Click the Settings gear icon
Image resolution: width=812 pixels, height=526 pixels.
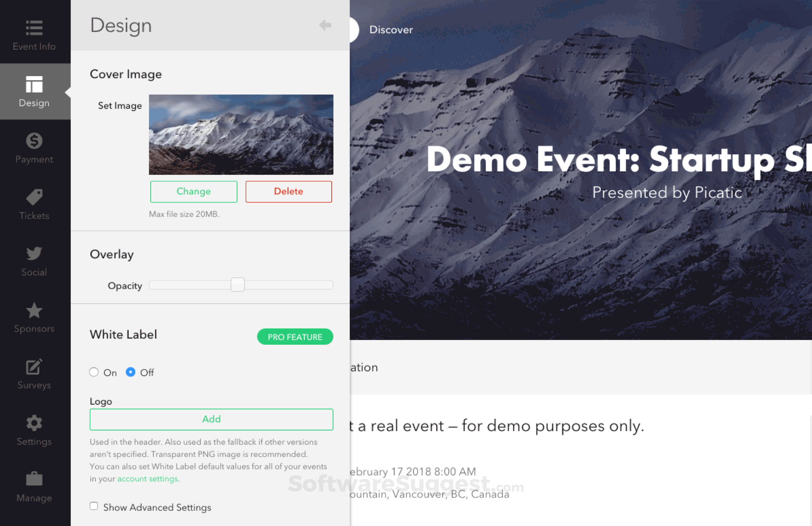pos(34,429)
